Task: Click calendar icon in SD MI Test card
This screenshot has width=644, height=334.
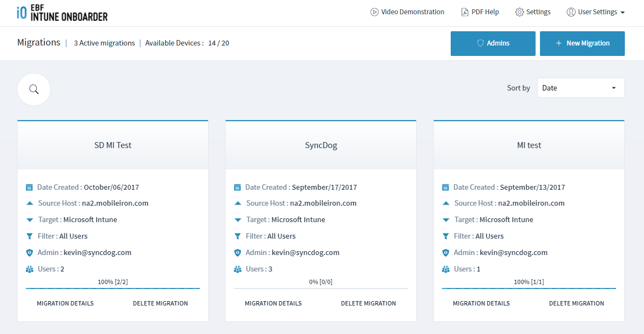Action: (x=29, y=187)
